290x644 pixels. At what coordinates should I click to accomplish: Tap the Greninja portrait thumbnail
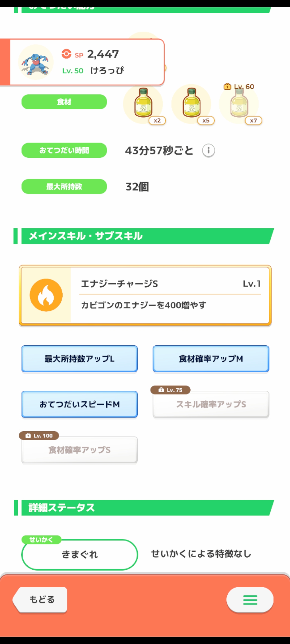(x=36, y=62)
